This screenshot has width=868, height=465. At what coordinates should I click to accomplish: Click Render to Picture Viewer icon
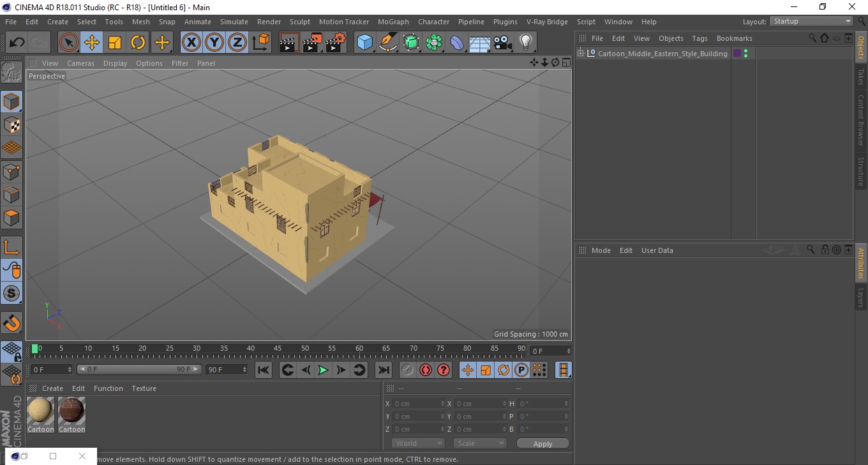click(x=312, y=43)
